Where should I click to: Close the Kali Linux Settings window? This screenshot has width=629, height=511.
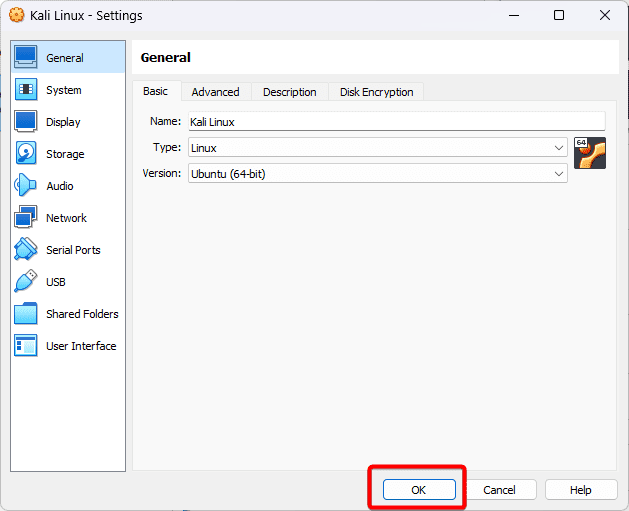tap(605, 15)
